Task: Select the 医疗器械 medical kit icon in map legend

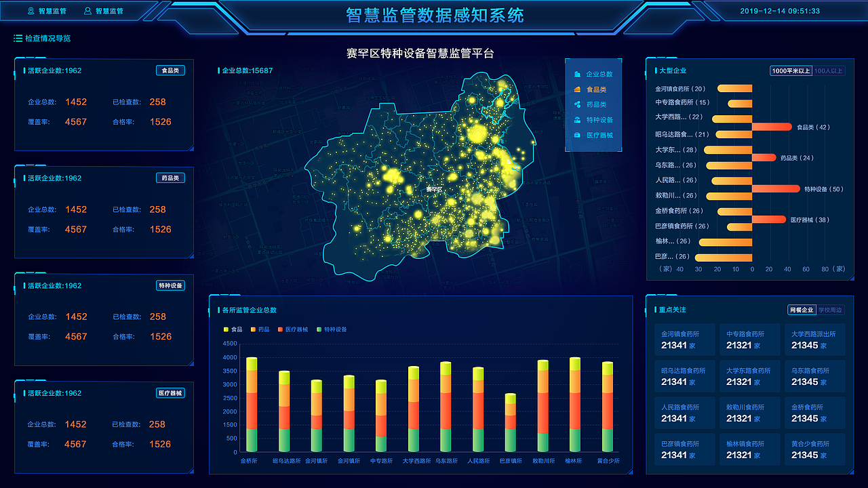Action: coord(577,135)
